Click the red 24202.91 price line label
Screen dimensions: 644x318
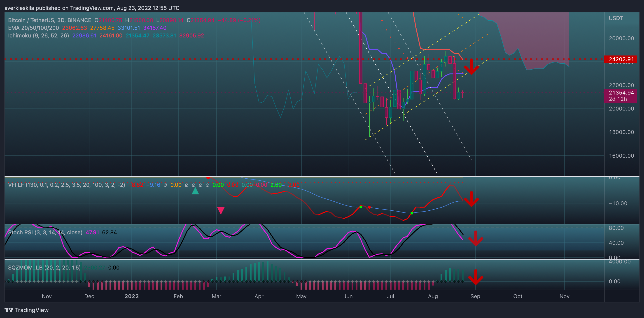coord(621,59)
